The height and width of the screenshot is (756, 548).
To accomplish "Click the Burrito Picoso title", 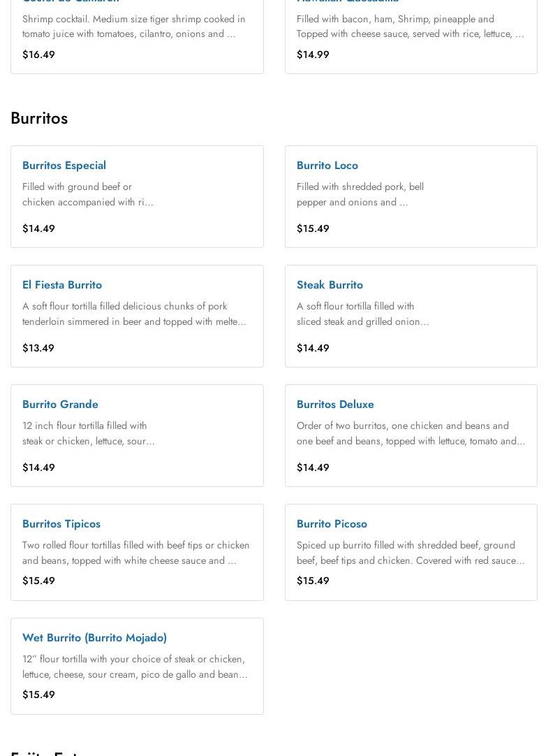I will [x=332, y=524].
